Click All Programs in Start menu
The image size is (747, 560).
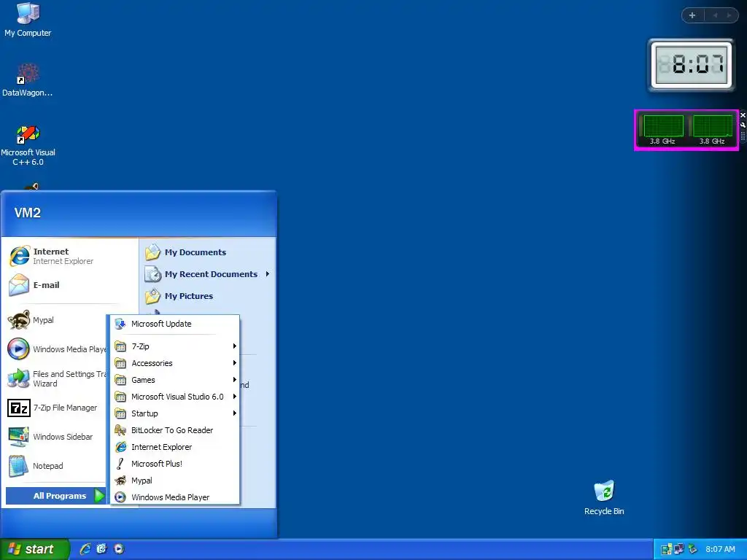pyautogui.click(x=55, y=496)
